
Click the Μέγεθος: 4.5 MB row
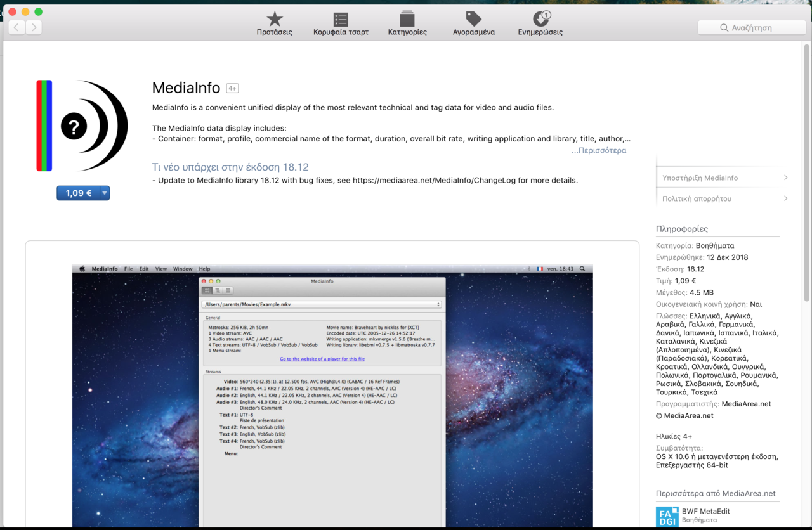(x=685, y=293)
